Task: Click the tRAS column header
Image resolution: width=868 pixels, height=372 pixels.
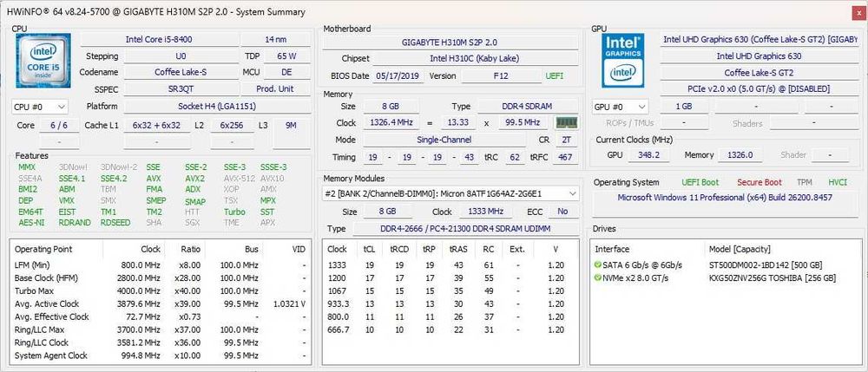Action: 458,249
